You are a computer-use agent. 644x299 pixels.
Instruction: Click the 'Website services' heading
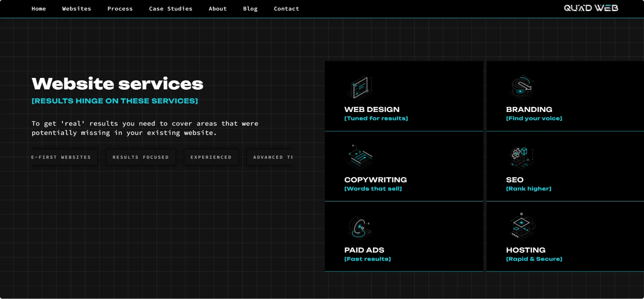click(117, 84)
